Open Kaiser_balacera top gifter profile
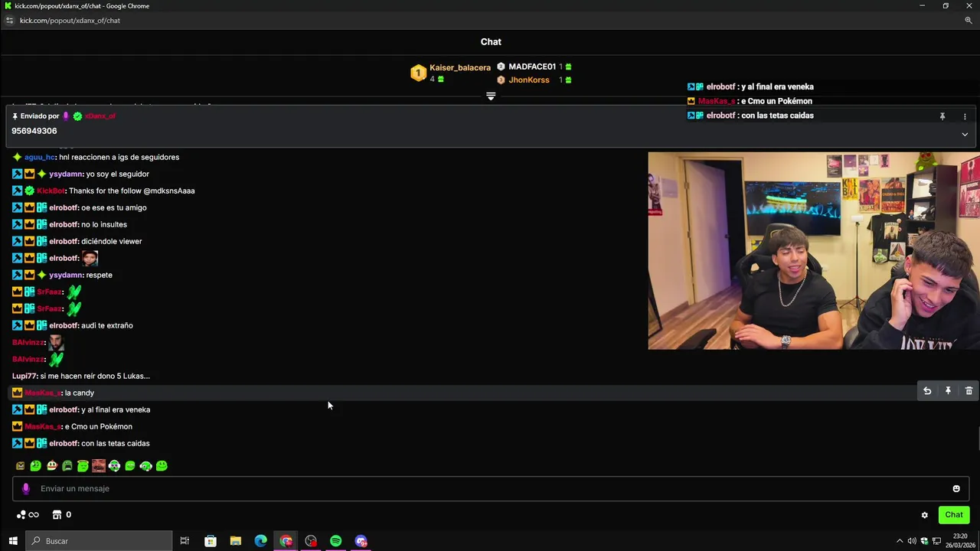The height and width of the screenshot is (551, 980). [x=460, y=67]
